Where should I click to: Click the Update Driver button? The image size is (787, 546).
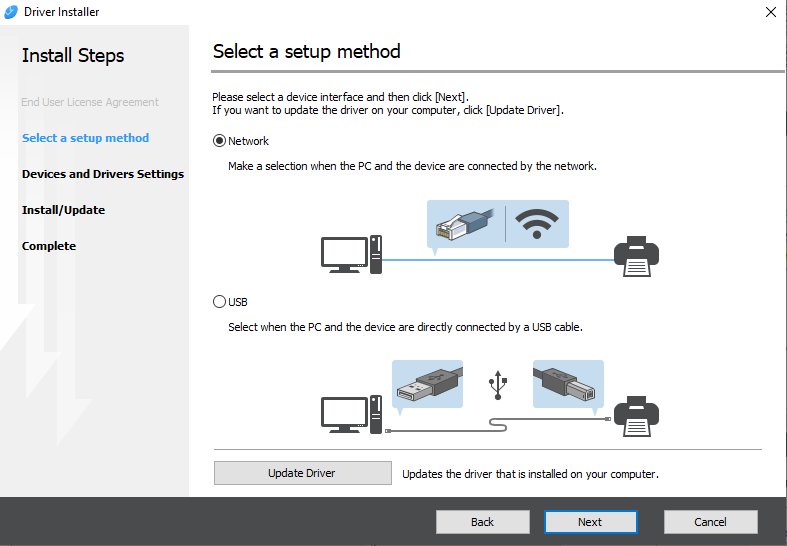click(302, 473)
